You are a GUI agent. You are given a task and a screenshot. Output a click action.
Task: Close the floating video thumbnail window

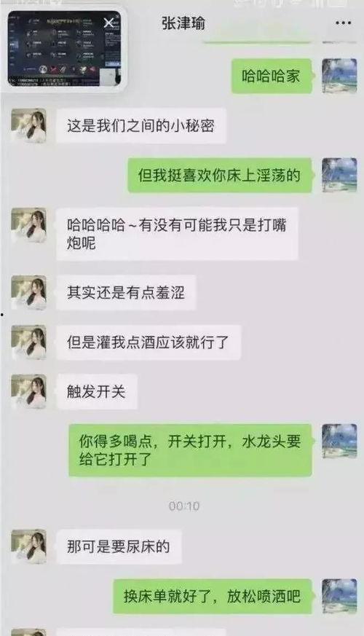[108, 23]
